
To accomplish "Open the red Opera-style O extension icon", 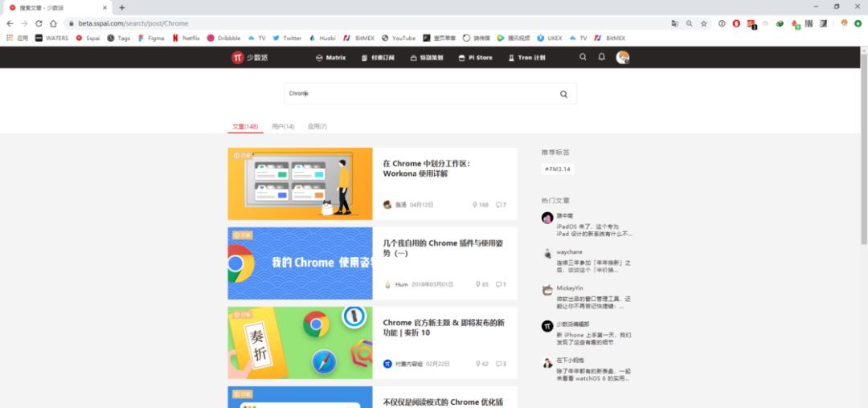I will 736,24.
